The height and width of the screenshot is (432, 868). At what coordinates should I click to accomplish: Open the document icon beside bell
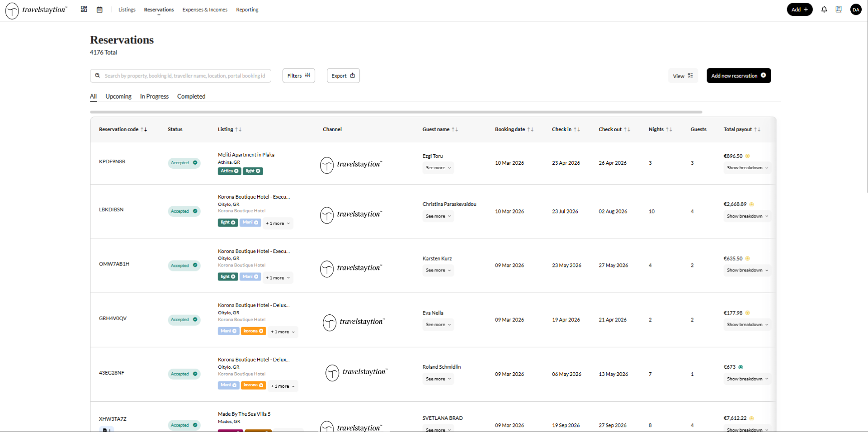839,9
